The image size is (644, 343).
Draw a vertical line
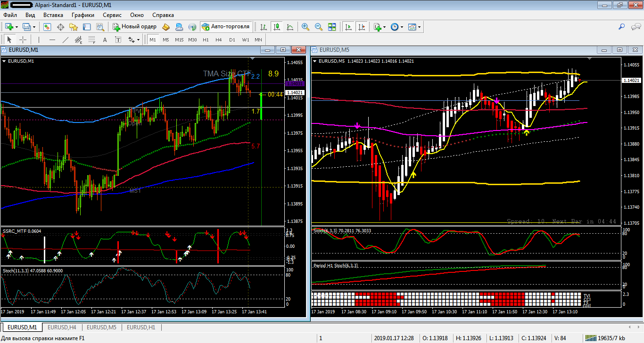[x=39, y=40]
